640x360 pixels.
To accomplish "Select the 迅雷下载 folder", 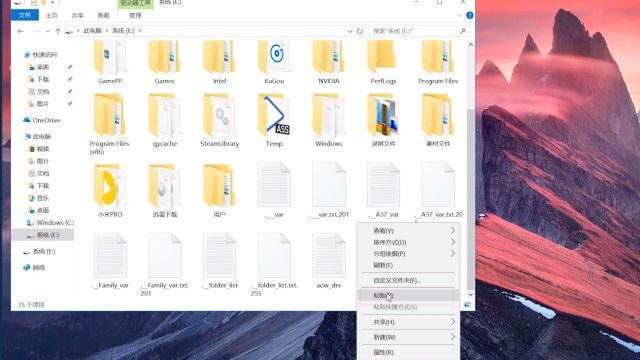I will click(164, 190).
